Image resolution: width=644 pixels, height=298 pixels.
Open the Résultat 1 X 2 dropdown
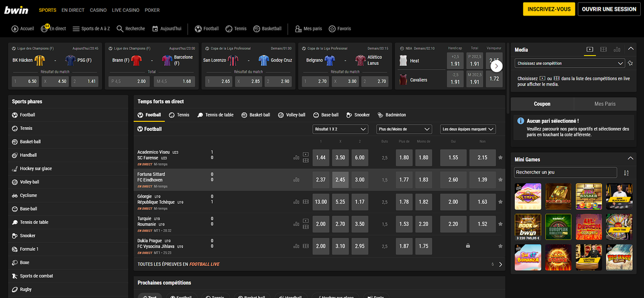pos(340,129)
